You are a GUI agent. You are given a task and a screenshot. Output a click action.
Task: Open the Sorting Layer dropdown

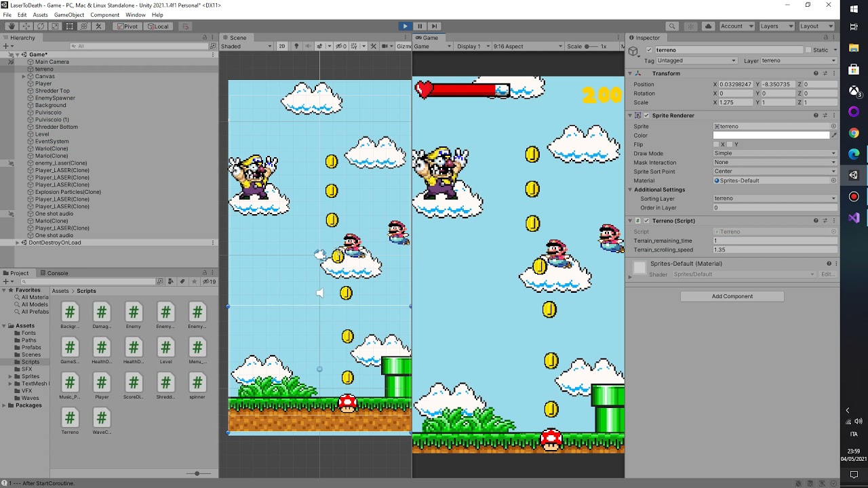click(775, 199)
